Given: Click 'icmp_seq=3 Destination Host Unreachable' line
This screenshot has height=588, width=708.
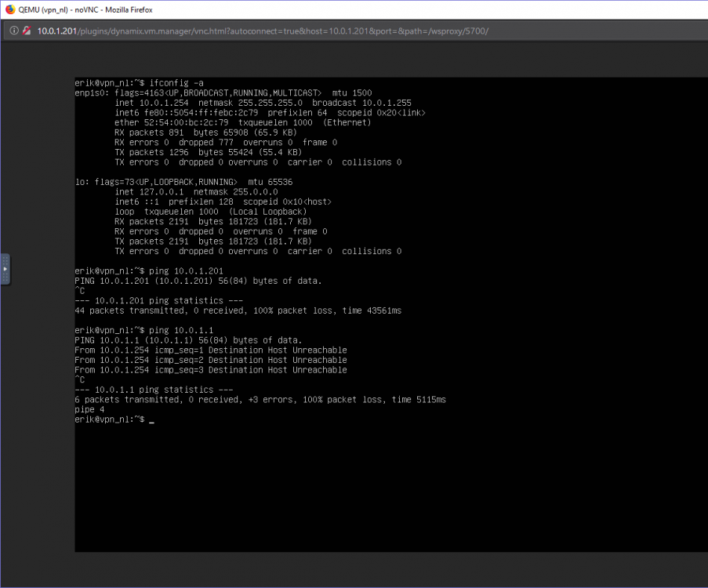Looking at the screenshot, I should click(x=211, y=370).
